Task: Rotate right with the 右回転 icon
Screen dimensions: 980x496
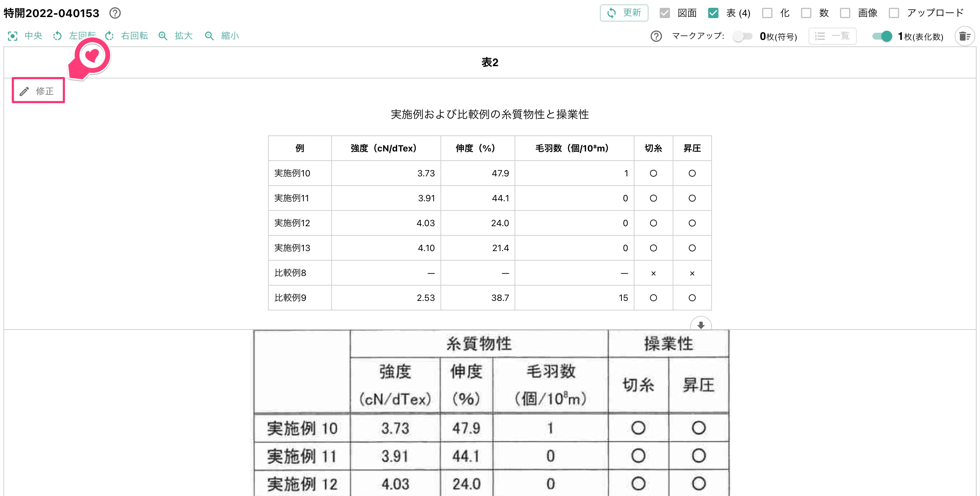Action: tap(110, 36)
